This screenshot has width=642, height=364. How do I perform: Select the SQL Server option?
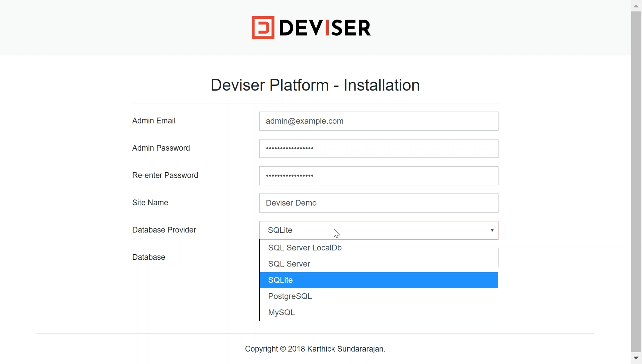point(289,263)
